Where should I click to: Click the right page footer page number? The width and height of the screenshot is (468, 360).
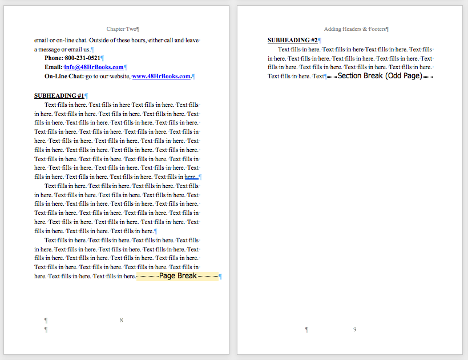click(355, 329)
